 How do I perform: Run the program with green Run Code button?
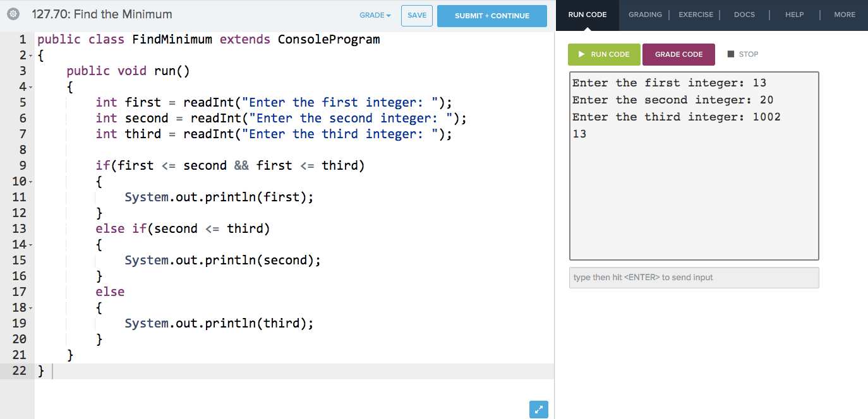(604, 54)
